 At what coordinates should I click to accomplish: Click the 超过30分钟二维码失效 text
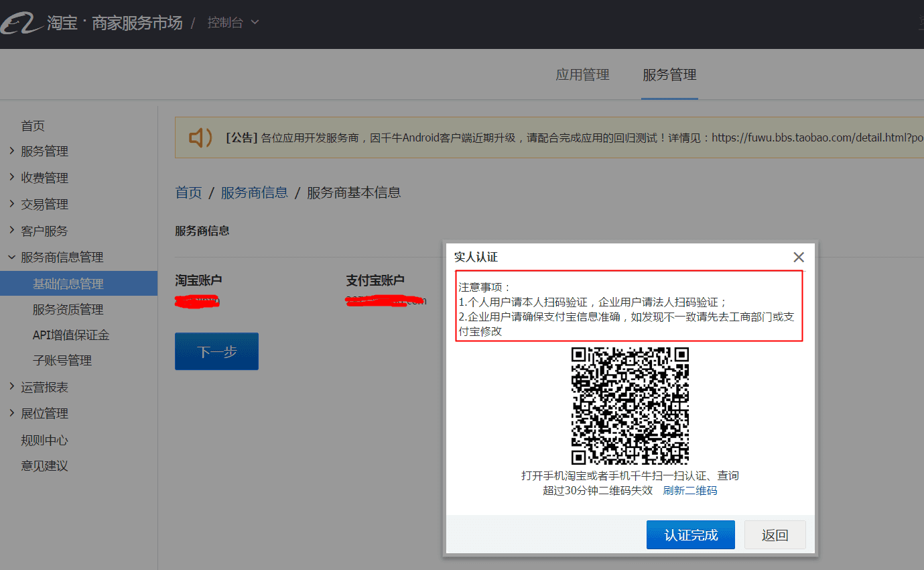(x=598, y=490)
